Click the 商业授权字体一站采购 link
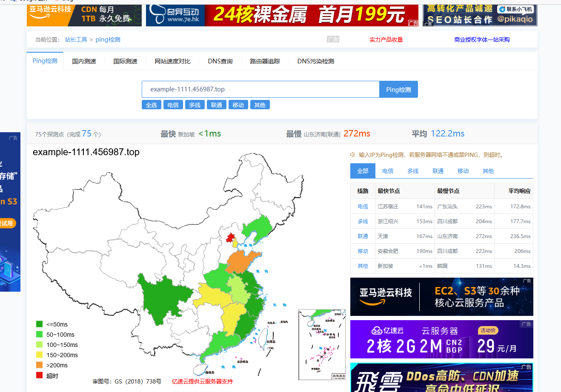The height and width of the screenshot is (392, 561). click(x=482, y=40)
